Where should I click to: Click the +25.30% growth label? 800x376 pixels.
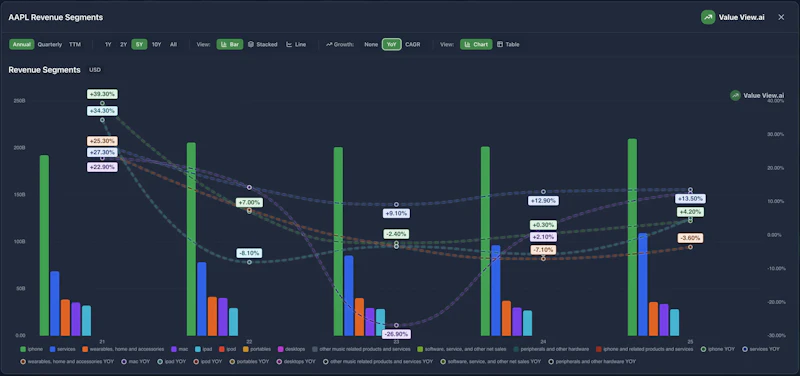(x=102, y=141)
